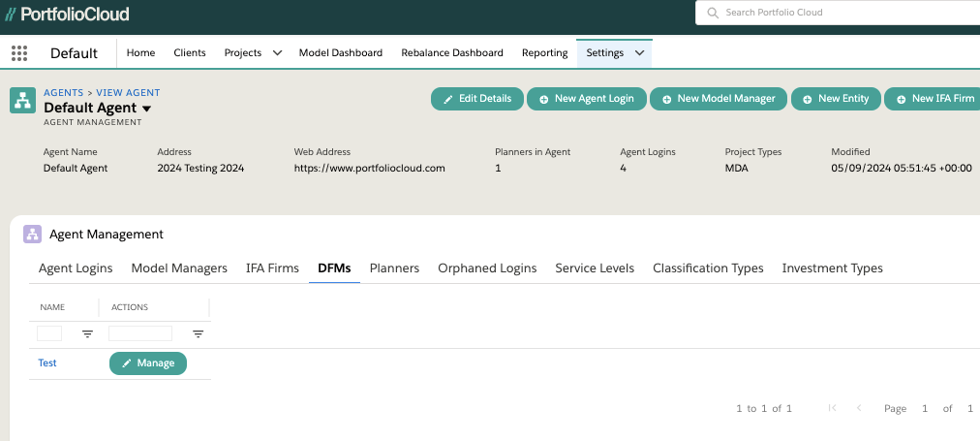980x441 pixels.
Task: Click Manage button for Test row
Action: [147, 363]
